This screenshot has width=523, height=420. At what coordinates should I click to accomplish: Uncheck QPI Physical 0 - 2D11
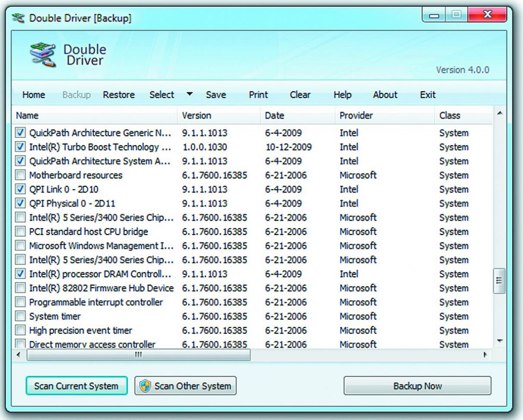pos(20,203)
